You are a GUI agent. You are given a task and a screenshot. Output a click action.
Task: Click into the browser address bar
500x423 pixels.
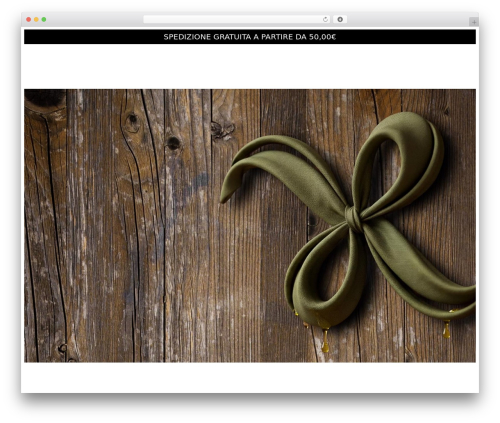237,19
